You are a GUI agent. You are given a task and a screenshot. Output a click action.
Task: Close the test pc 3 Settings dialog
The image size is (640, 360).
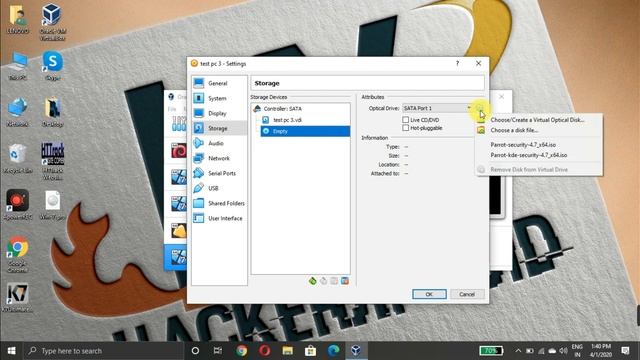[478, 64]
